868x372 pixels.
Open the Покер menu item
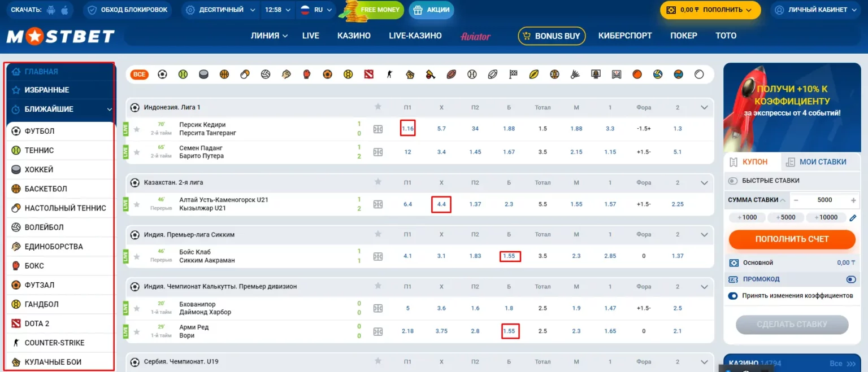[x=684, y=36]
